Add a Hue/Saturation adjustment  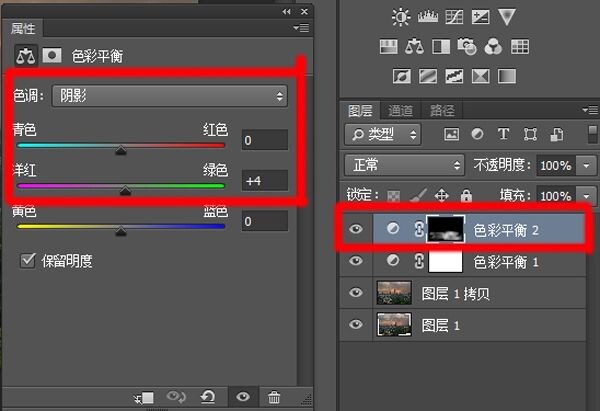[388, 47]
